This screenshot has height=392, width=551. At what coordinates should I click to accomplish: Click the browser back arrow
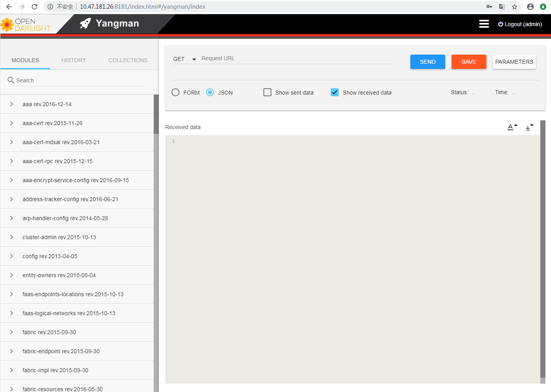click(9, 7)
